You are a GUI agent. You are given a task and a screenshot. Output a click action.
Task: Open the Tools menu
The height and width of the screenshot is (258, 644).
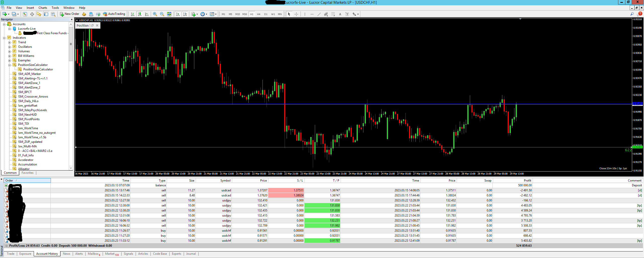click(55, 8)
